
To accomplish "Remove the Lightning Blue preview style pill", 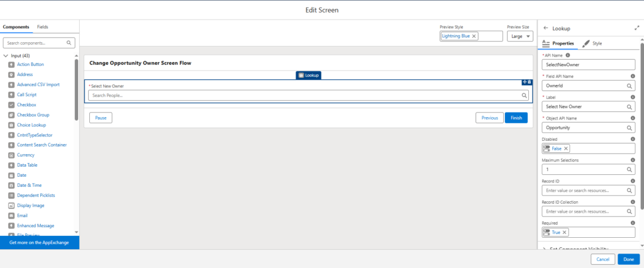I will point(474,36).
